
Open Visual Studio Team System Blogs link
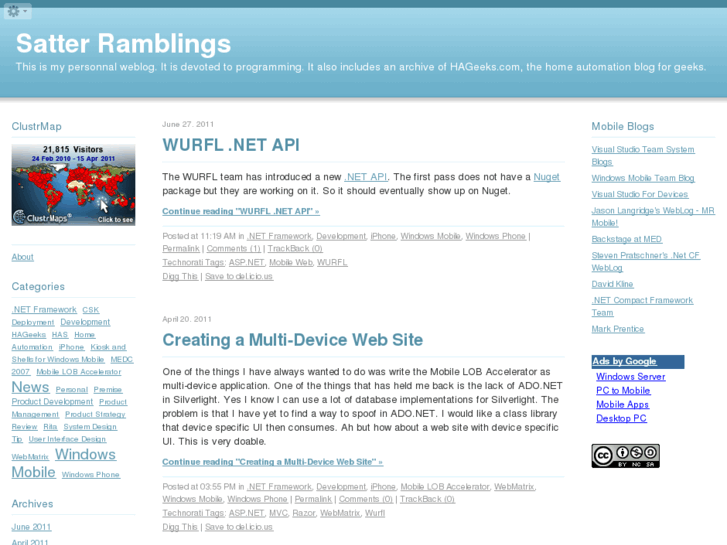[643, 156]
